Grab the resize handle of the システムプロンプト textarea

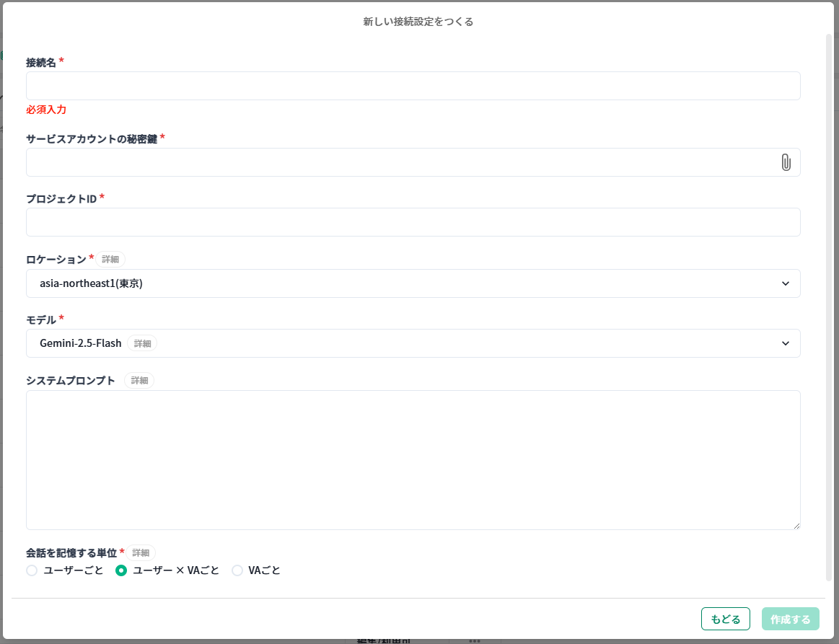tap(796, 526)
